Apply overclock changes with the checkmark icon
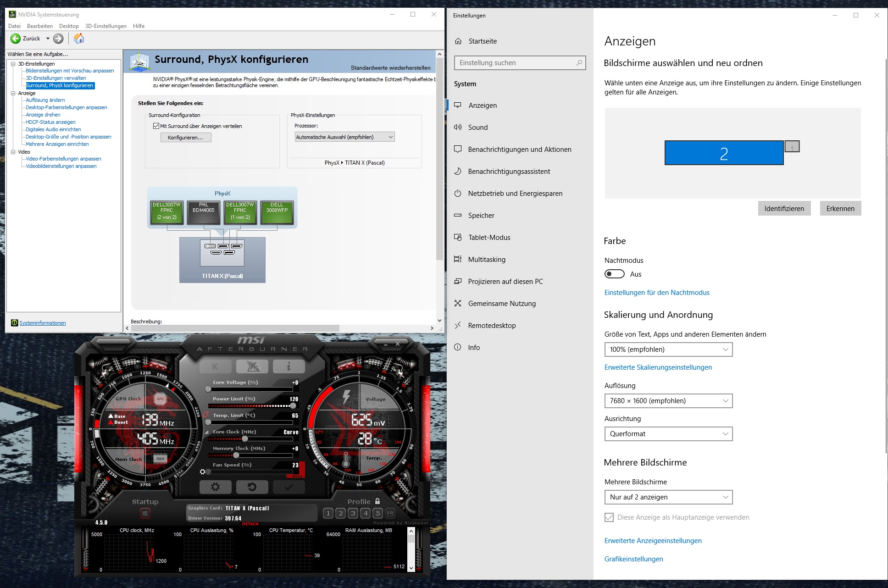 [x=289, y=487]
